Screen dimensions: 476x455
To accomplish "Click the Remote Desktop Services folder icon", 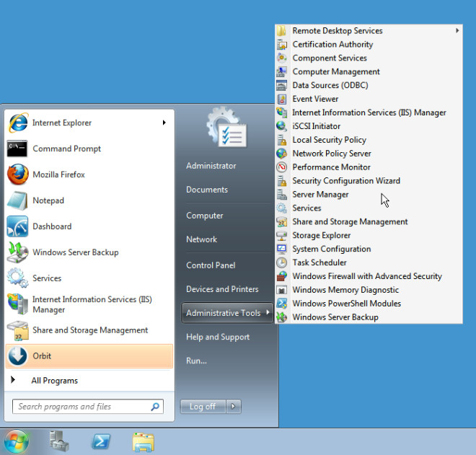I will pyautogui.click(x=281, y=31).
